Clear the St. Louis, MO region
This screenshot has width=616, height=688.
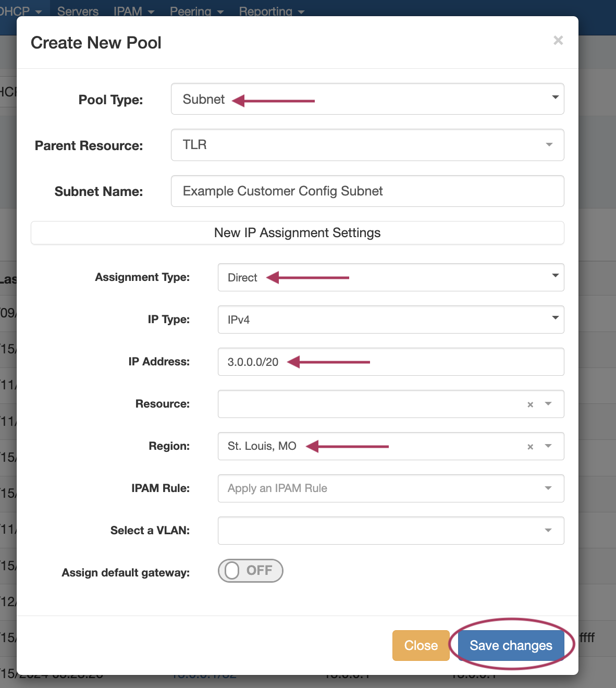point(530,447)
